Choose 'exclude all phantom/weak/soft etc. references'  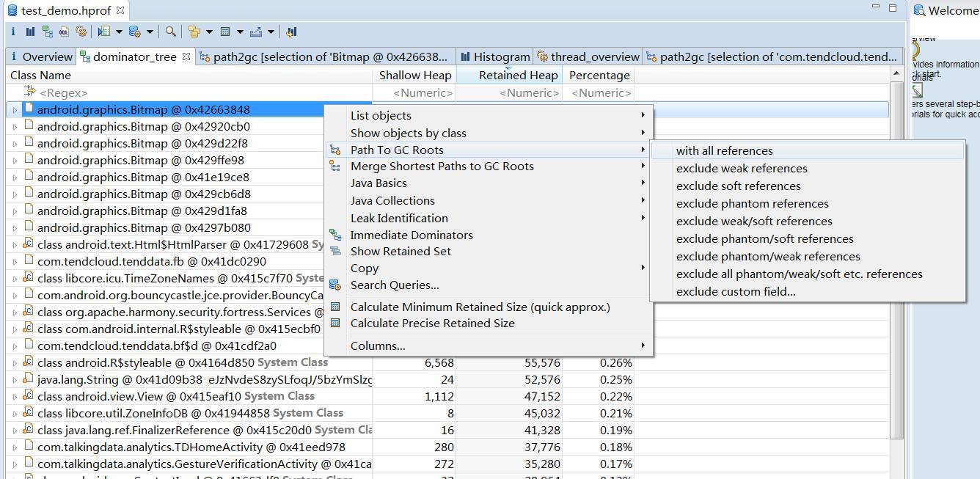807,274
